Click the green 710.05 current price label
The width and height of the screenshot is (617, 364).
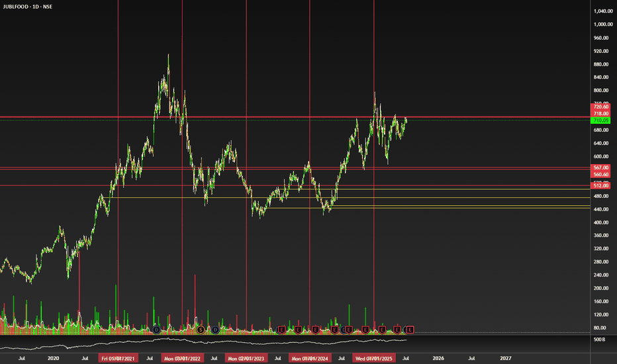tap(601, 120)
